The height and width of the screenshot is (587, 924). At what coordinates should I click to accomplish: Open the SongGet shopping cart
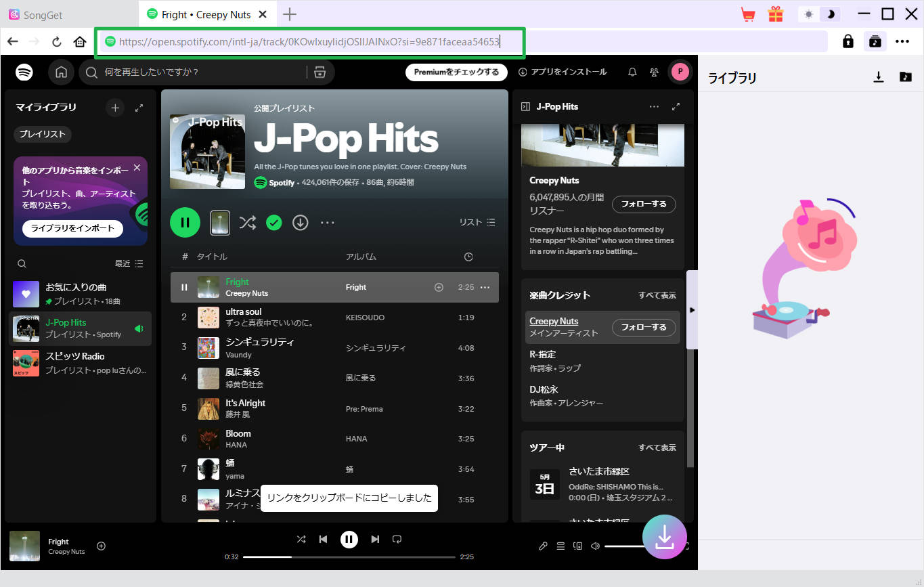pos(747,14)
